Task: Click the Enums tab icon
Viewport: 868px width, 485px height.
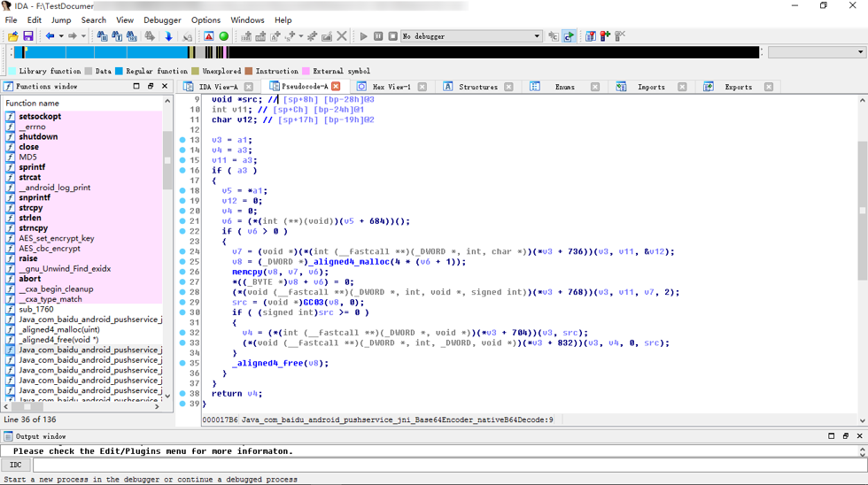Action: point(535,87)
